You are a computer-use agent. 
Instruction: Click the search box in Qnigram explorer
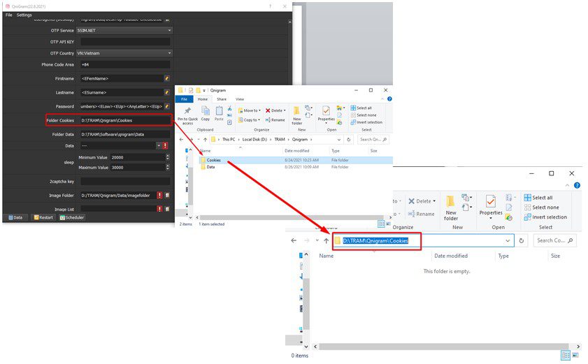coord(373,140)
